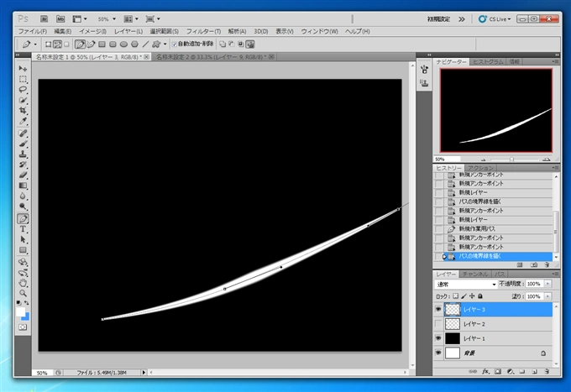This screenshot has height=392, width=571.
Task: Hide the 背景 layer eye icon
Action: click(x=438, y=353)
